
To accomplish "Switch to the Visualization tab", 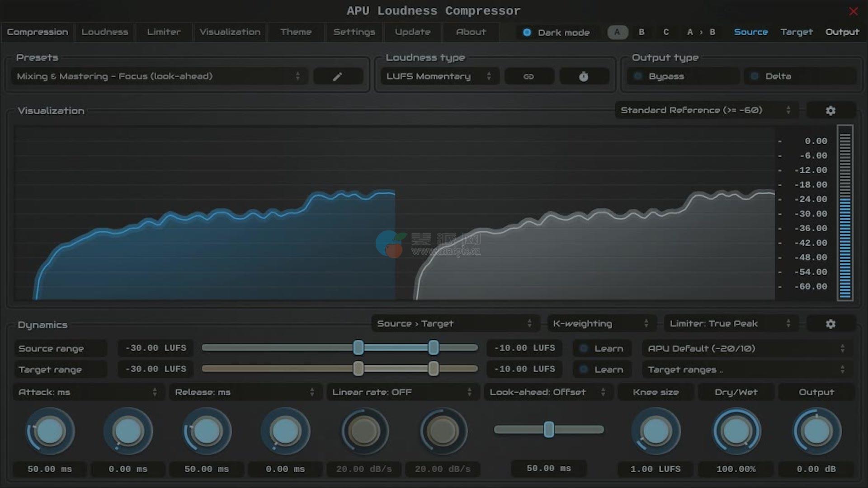I will coord(230,32).
